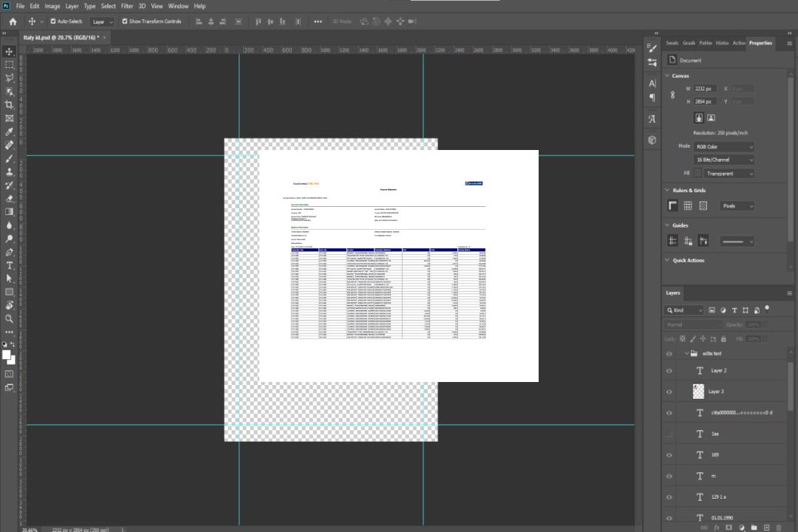Click the canvas Width input field

[706, 89]
